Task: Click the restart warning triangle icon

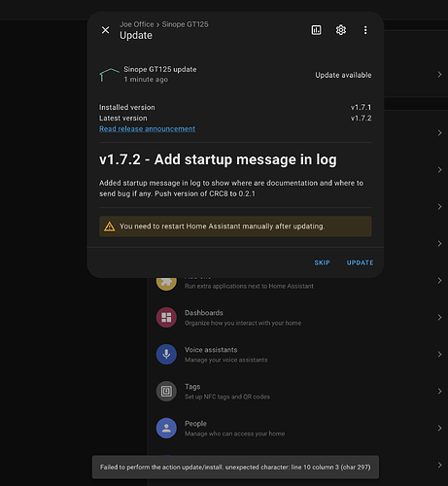Action: click(x=110, y=226)
